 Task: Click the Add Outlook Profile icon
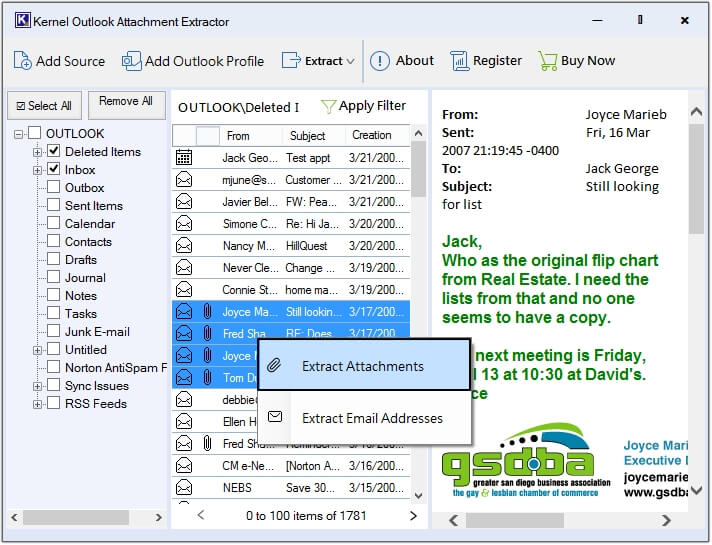point(131,60)
